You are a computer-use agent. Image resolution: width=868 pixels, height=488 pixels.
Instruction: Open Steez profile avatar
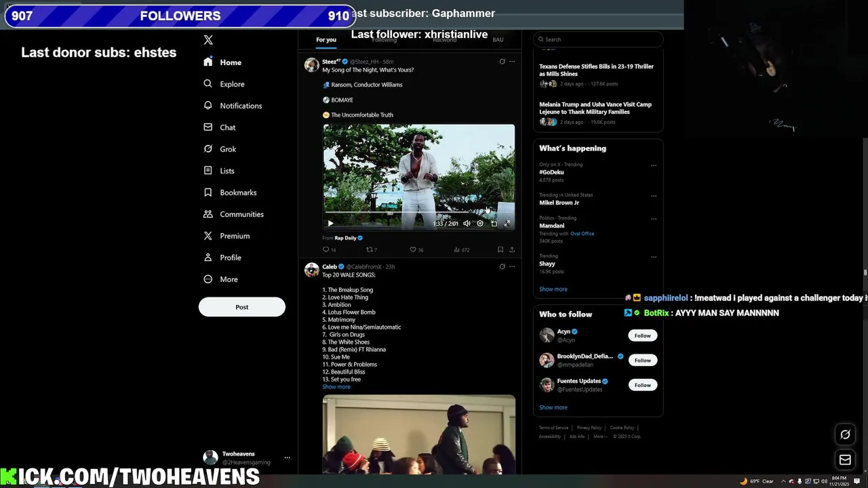[x=312, y=64]
